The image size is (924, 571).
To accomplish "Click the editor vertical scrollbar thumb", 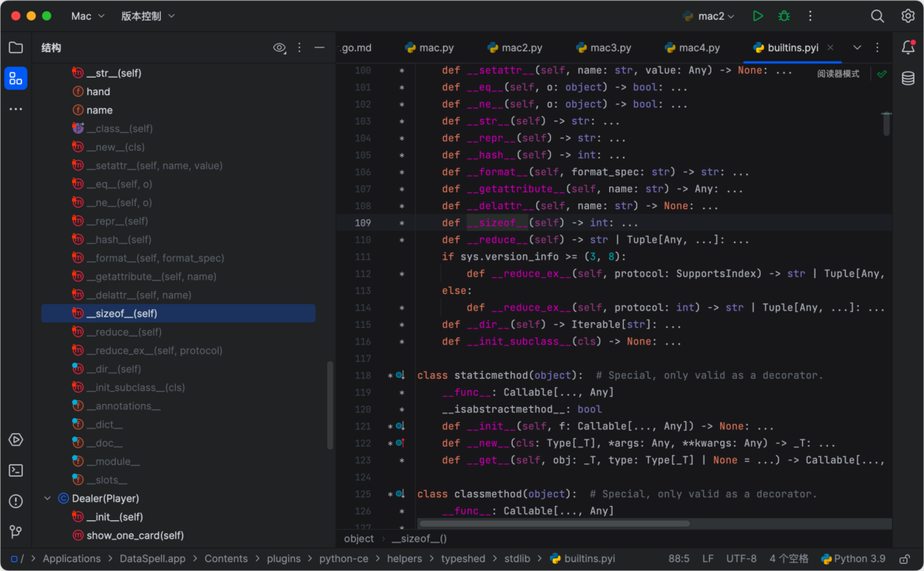I will pos(886,124).
